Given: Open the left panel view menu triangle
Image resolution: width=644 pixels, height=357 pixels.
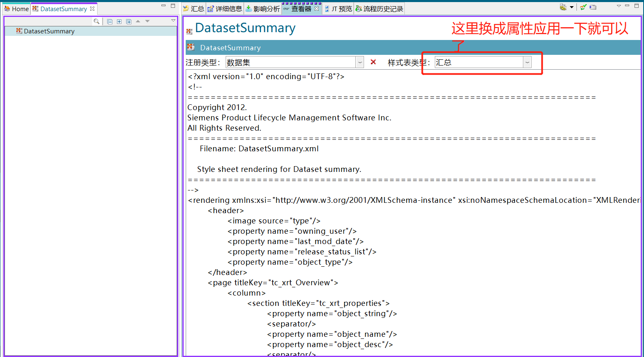Looking at the screenshot, I should coord(173,21).
